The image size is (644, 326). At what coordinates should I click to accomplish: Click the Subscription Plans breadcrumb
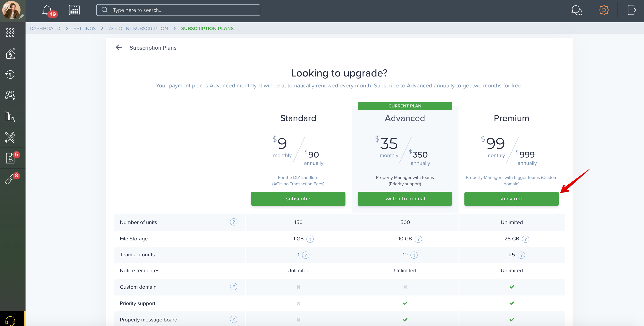207,28
